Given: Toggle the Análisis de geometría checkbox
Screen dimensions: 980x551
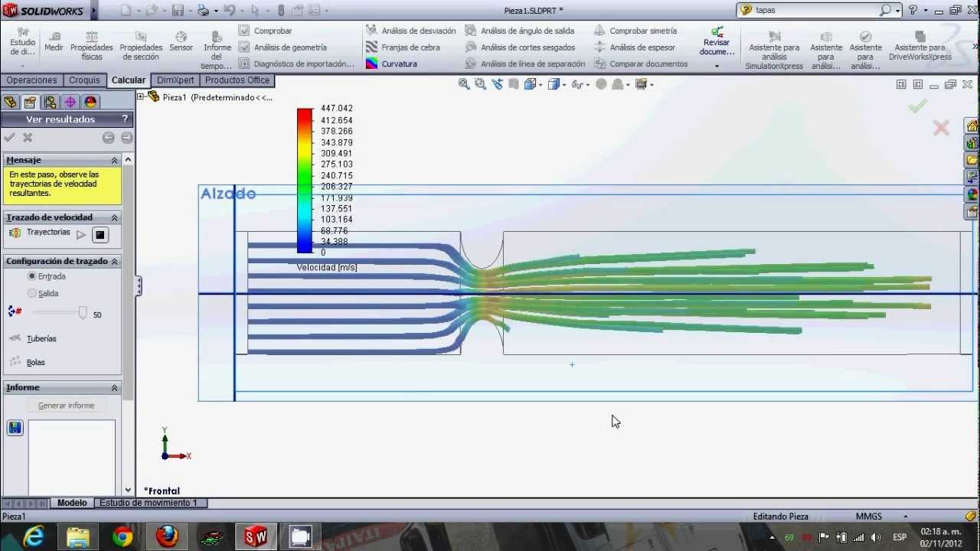Looking at the screenshot, I should click(244, 47).
